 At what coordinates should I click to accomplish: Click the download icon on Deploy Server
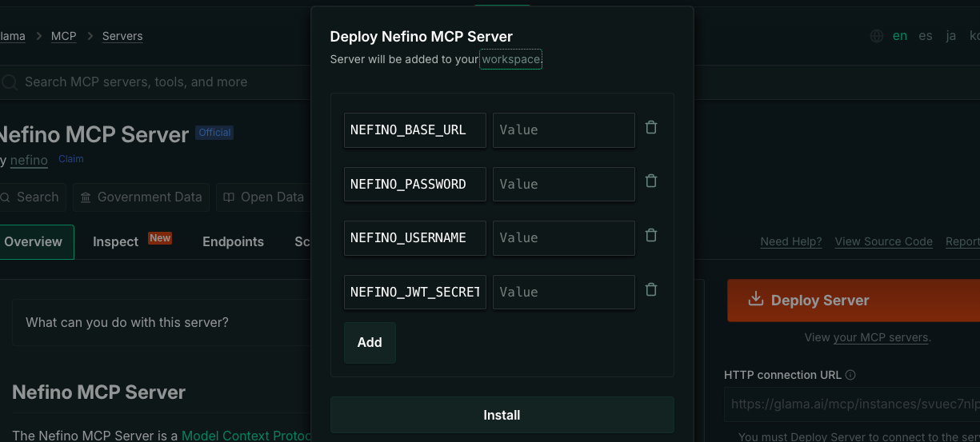click(x=754, y=299)
